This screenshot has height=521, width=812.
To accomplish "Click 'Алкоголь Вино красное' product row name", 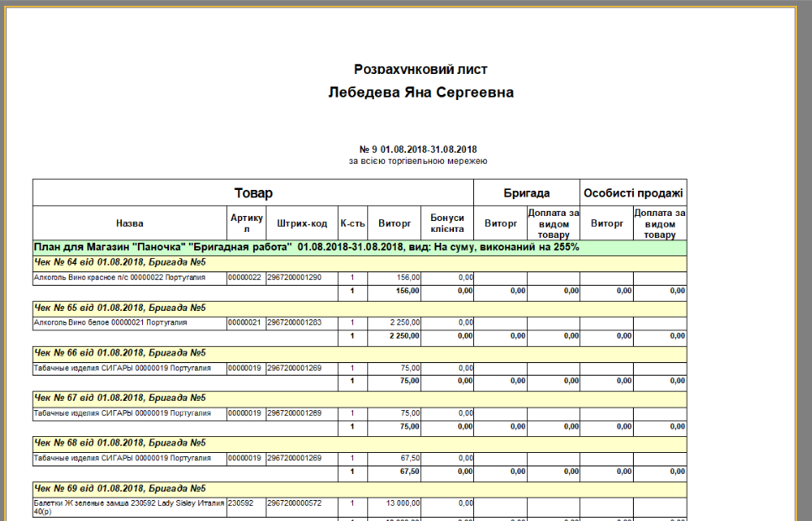I will tap(111, 277).
